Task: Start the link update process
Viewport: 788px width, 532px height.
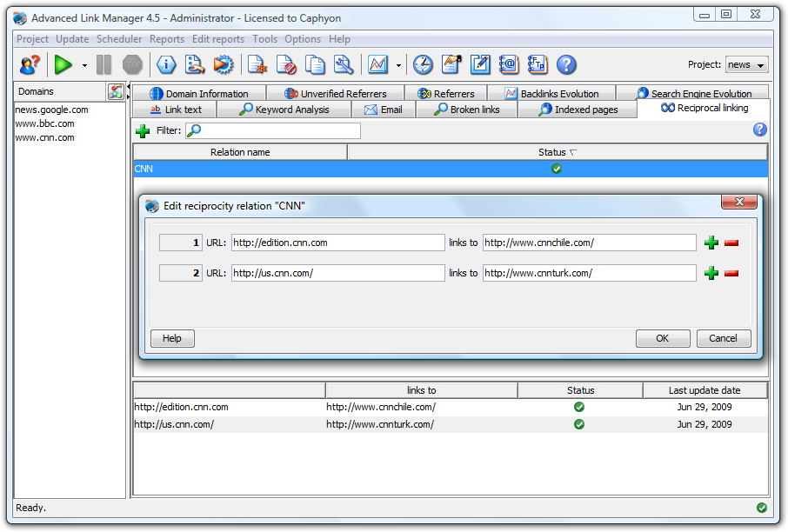Action: pos(63,64)
